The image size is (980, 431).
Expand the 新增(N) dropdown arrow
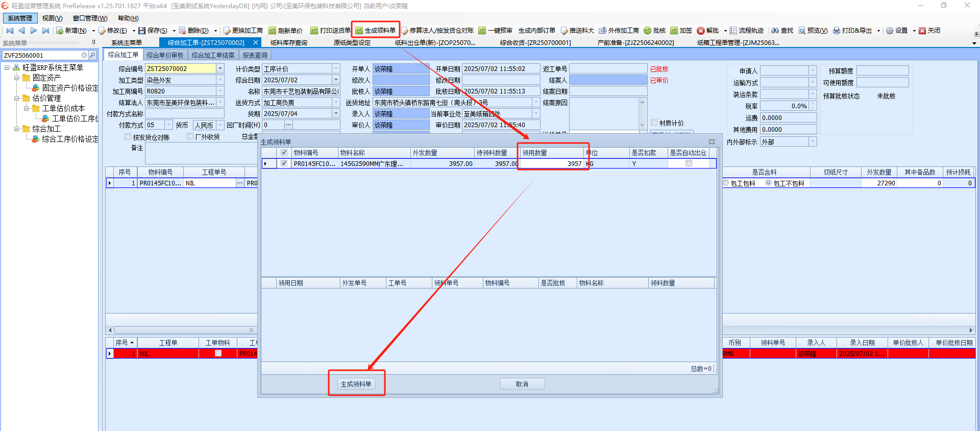click(x=93, y=31)
